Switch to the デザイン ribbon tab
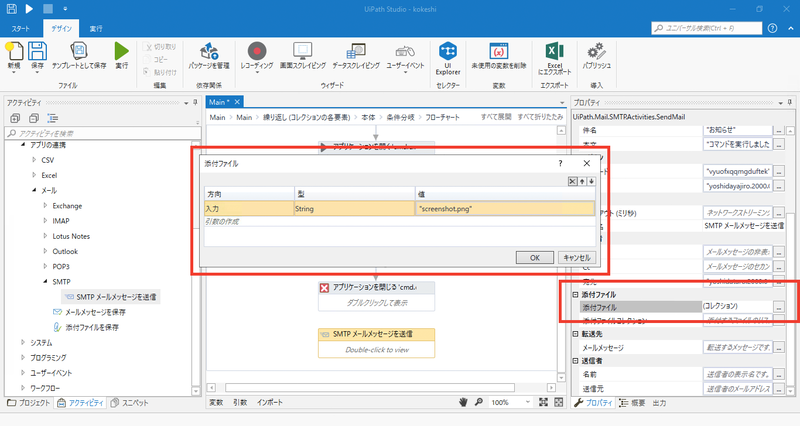The image size is (800, 426). click(61, 29)
